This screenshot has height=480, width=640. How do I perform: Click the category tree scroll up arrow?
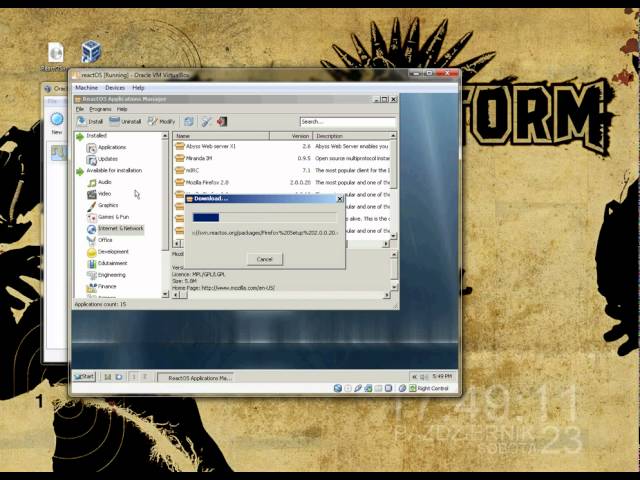point(165,136)
